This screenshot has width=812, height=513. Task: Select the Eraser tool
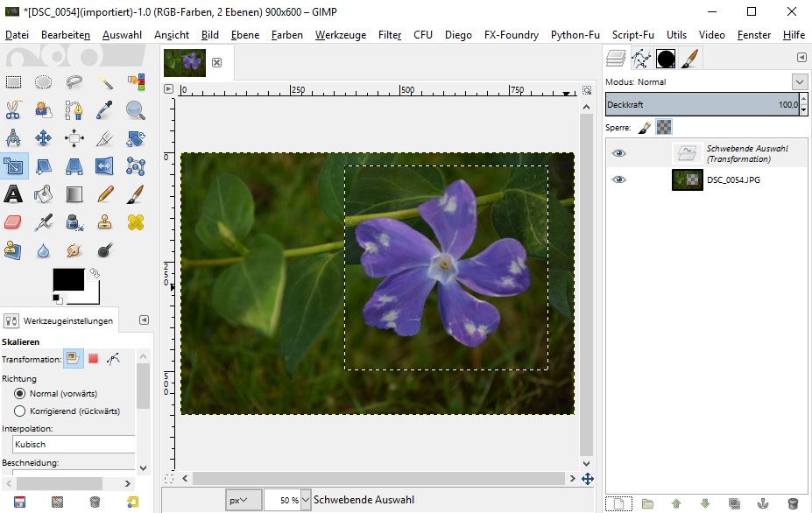pyautogui.click(x=13, y=222)
